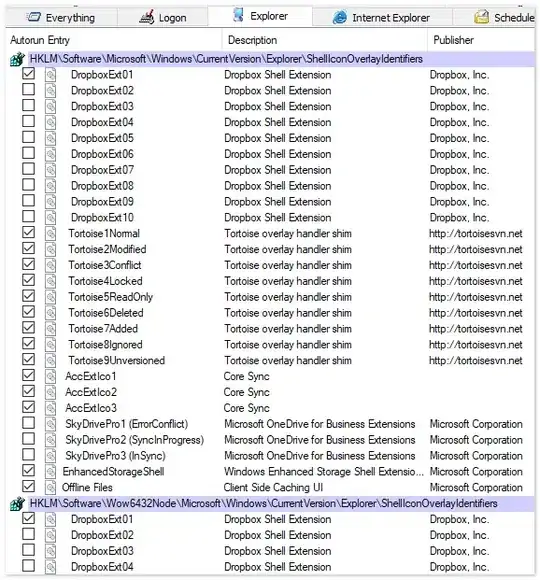Click the Explorer tab icon

pos(239,15)
